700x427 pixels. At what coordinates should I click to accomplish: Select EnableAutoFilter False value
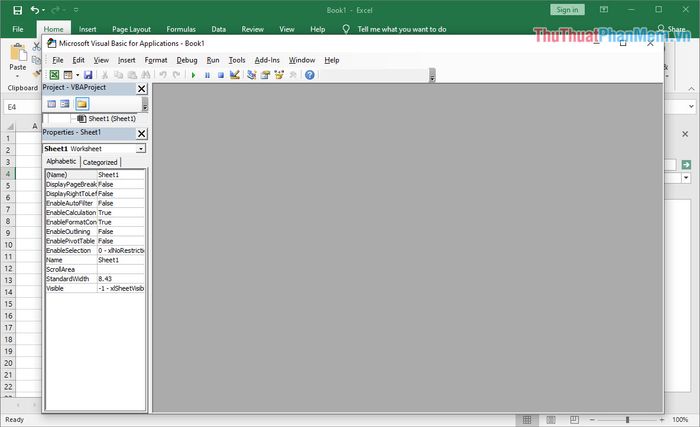point(121,203)
